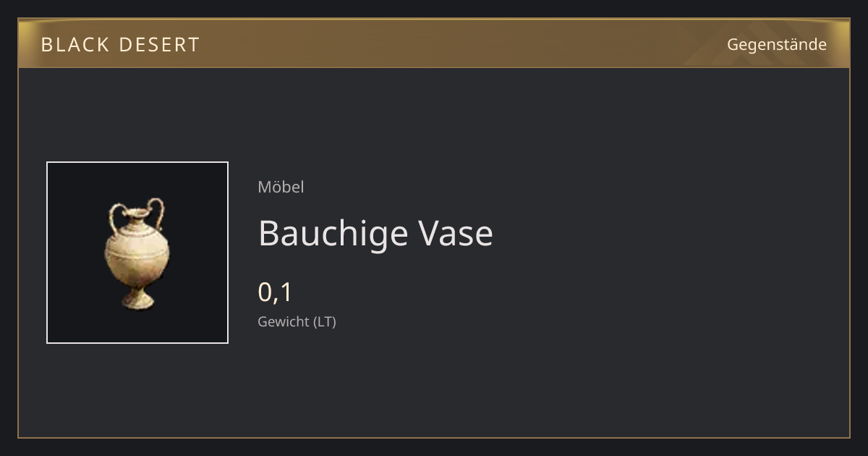Image resolution: width=868 pixels, height=456 pixels.
Task: Select the vase's curled handles in the image
Action: (137, 214)
